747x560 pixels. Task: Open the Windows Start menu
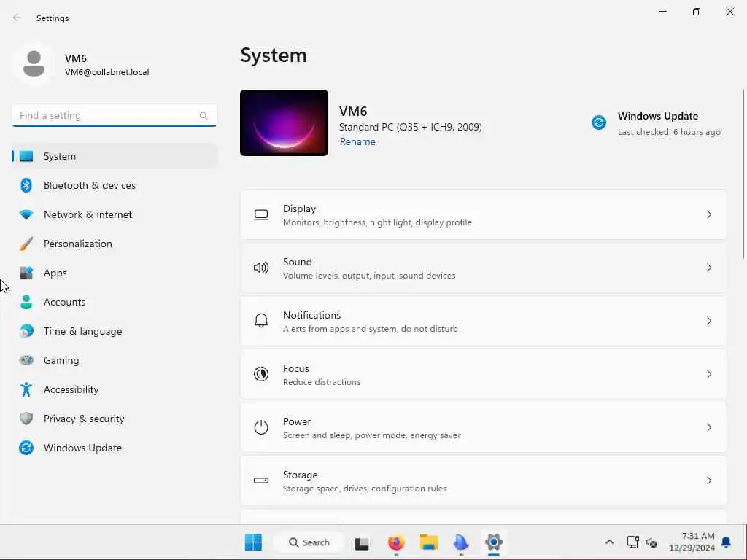point(253,542)
